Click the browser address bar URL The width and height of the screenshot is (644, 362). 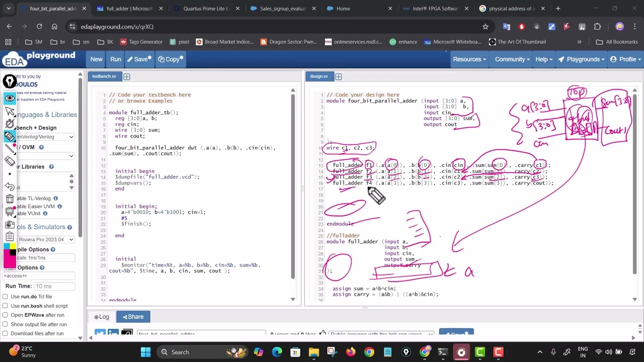pyautogui.click(x=117, y=27)
